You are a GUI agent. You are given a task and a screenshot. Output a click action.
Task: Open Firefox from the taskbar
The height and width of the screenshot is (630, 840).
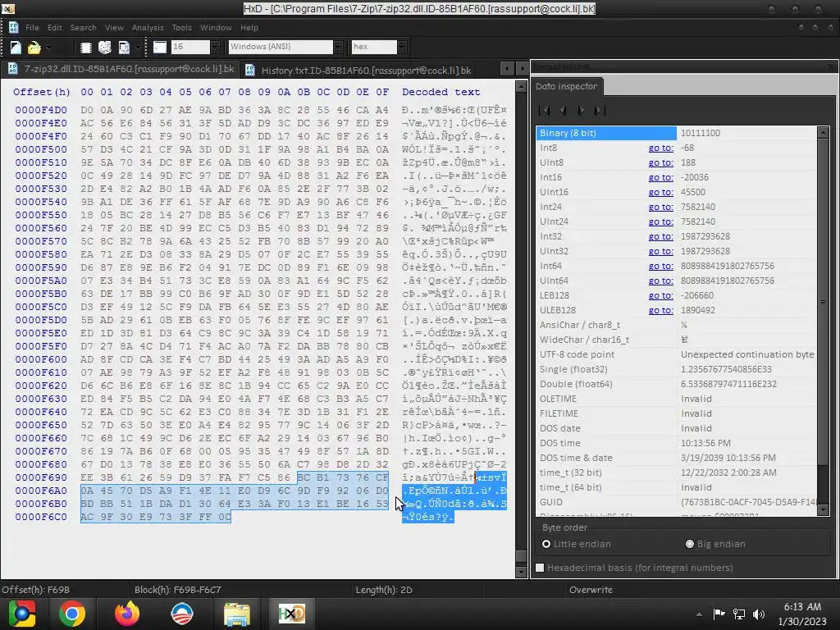coord(127,614)
